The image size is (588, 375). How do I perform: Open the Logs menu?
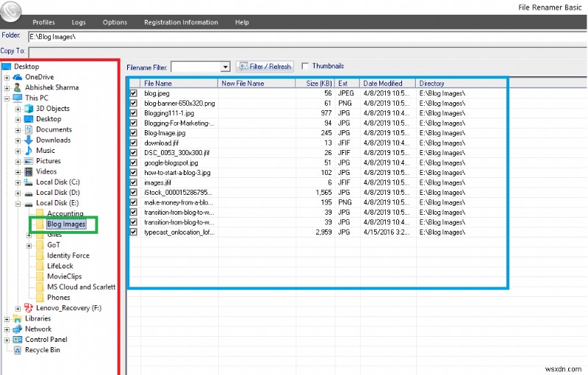[x=79, y=22]
